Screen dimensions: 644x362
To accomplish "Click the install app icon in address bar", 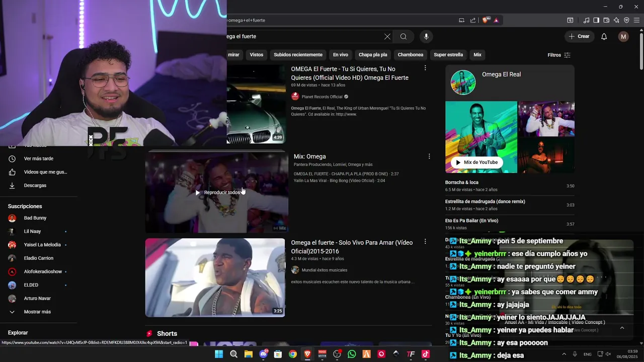I will (x=461, y=20).
